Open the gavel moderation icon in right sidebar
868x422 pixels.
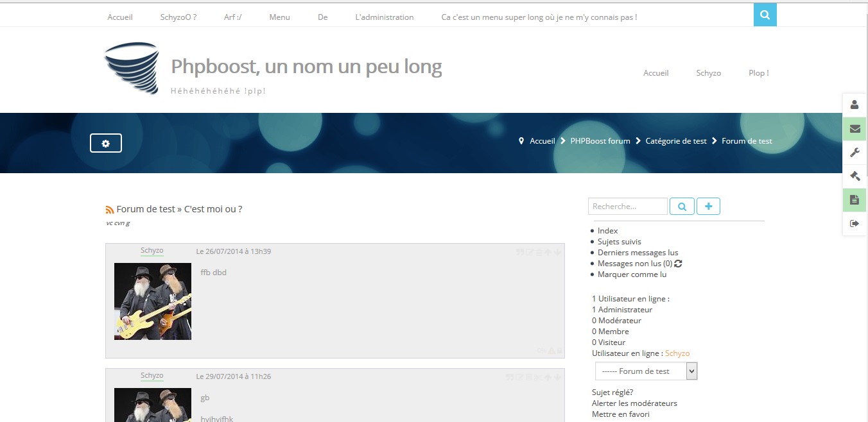point(855,176)
